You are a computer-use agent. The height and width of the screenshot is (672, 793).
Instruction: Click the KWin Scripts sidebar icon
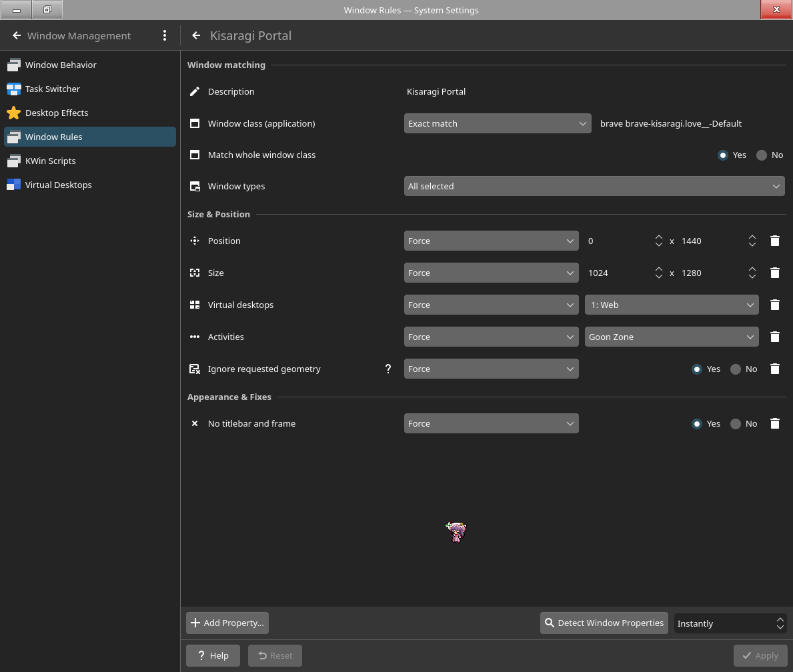tap(13, 161)
